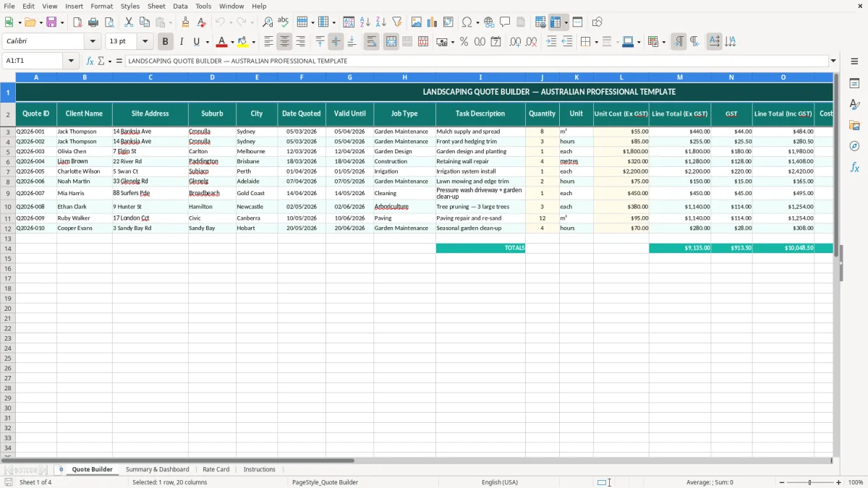
Task: Expand Background Color dropdown arrow
Action: pyautogui.click(x=253, y=42)
